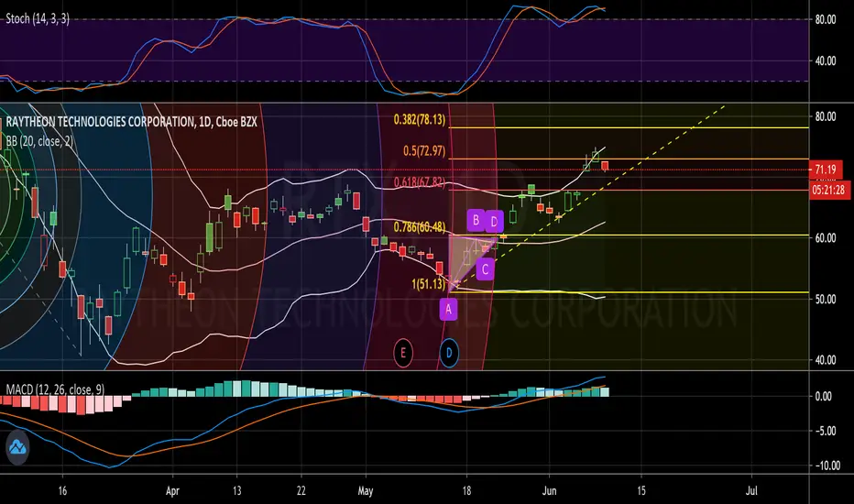The image size is (854, 504).
Task: Select the 0.5(72.97) Fibonacci level label
Action: click(424, 151)
